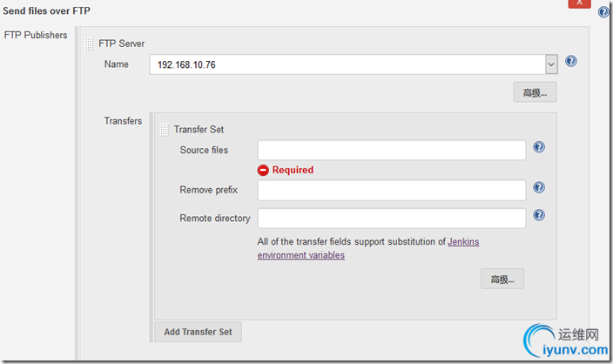Screen dimensions: 613x364
Task: Open help for Send files over FTP
Action: [603, 12]
